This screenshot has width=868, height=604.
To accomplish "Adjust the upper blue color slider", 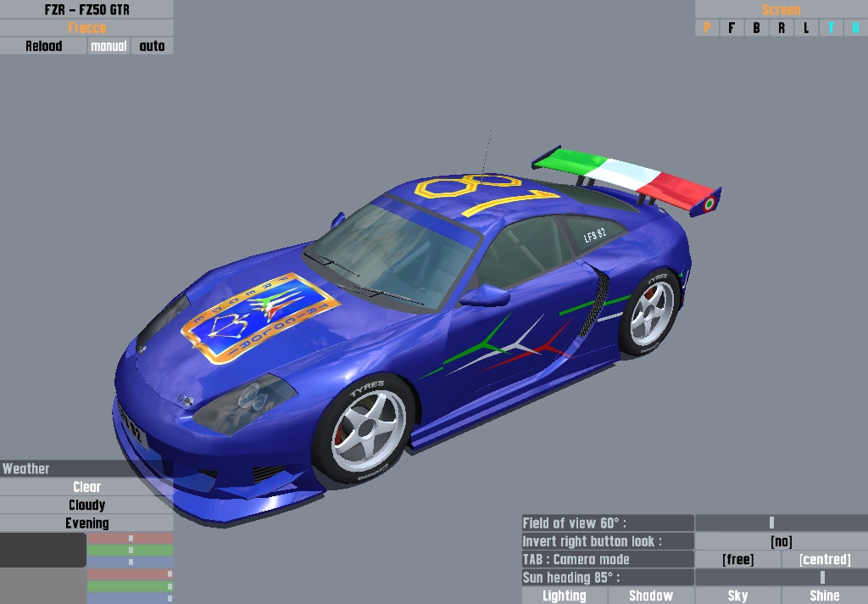I will click(130, 562).
